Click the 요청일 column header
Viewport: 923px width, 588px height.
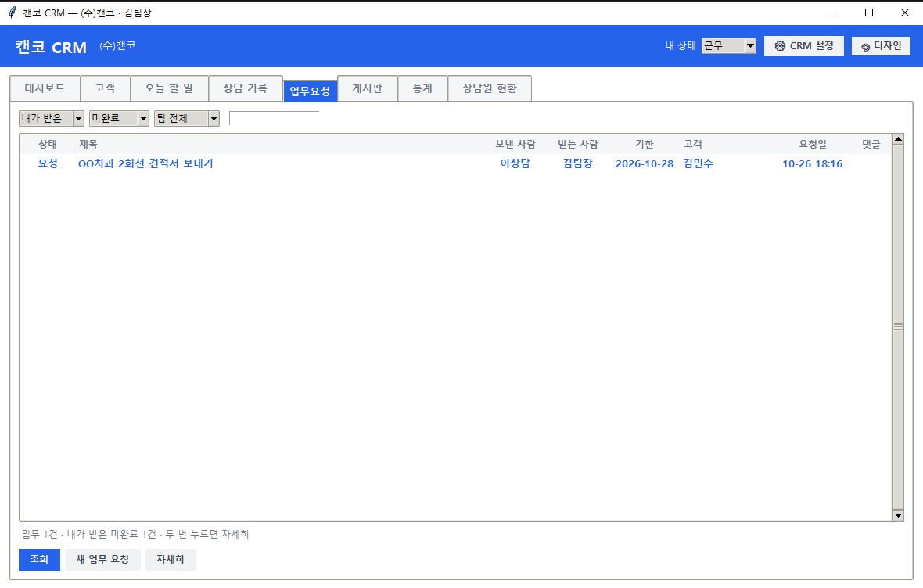pyautogui.click(x=813, y=144)
